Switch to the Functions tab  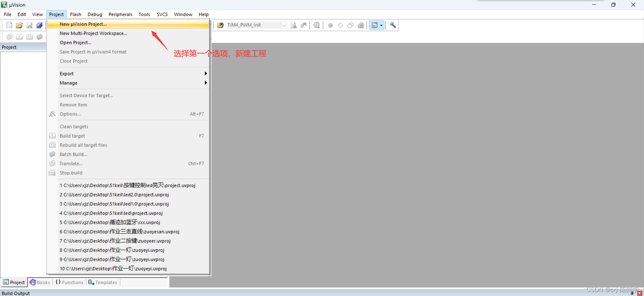69,283
